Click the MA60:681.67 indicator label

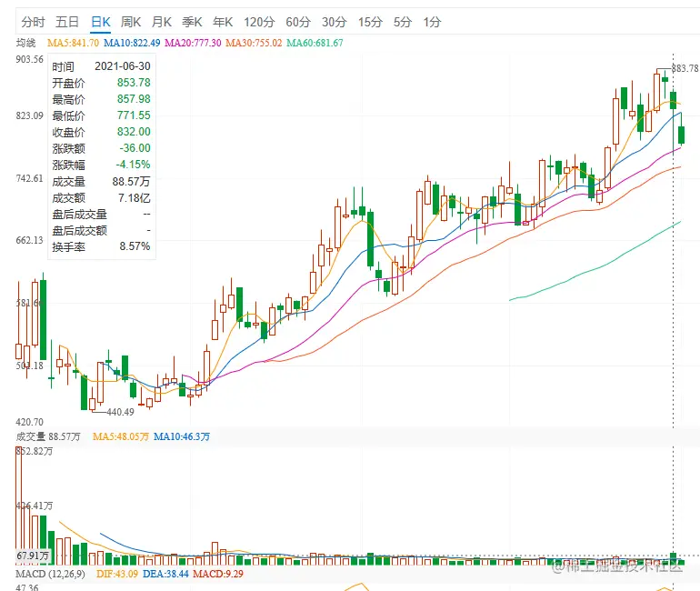pyautogui.click(x=315, y=43)
